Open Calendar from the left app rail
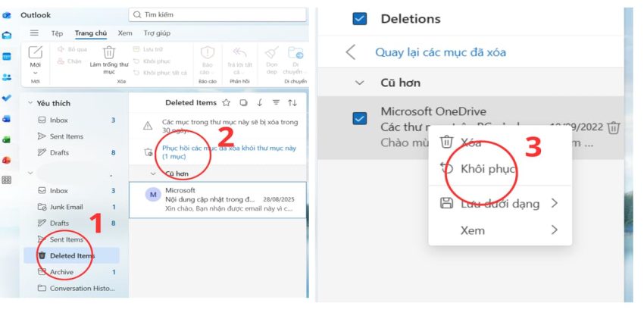Viewport: 644px width, 322px height. tap(7, 56)
